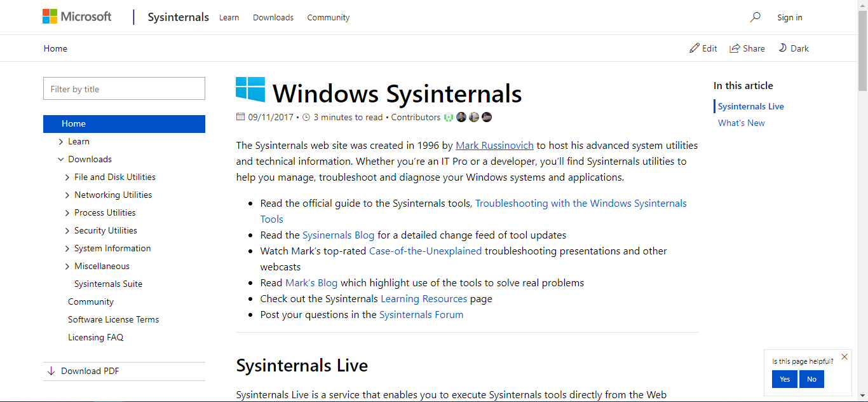Click the first contributor avatar

click(x=449, y=117)
